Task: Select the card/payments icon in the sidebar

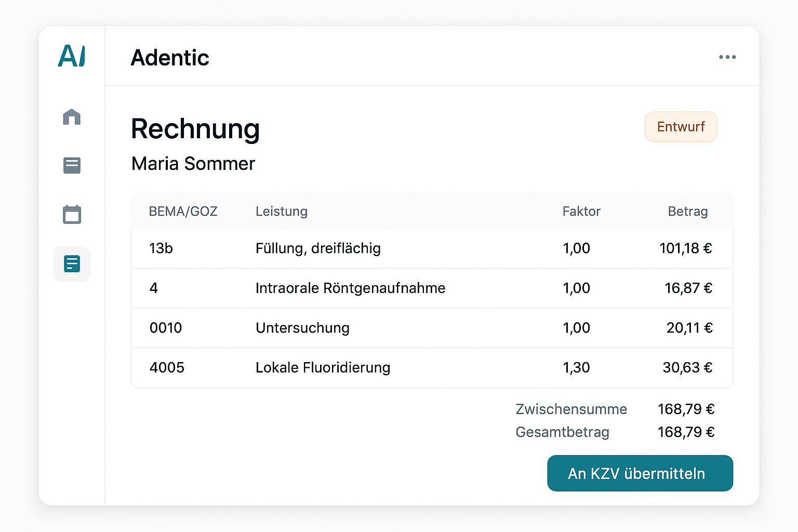Action: (x=72, y=165)
